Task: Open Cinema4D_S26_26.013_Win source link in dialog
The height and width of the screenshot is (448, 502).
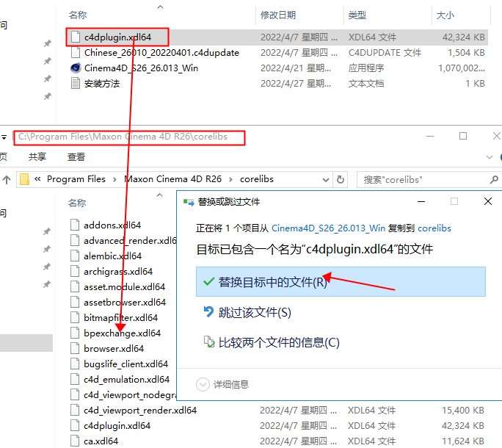Action: pyautogui.click(x=328, y=228)
